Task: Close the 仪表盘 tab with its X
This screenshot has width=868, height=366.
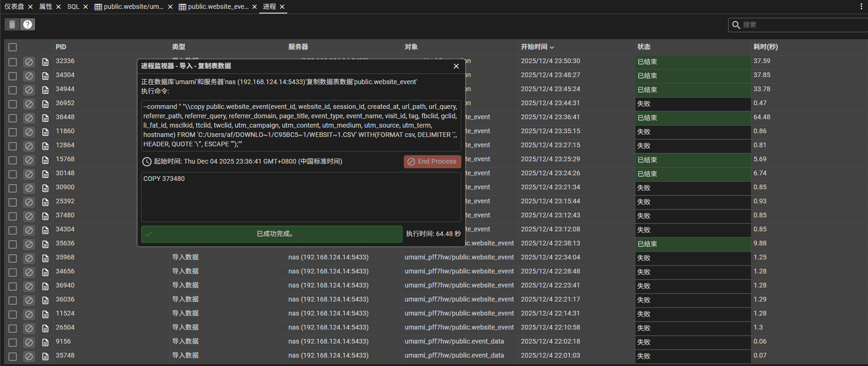Action: click(x=30, y=7)
